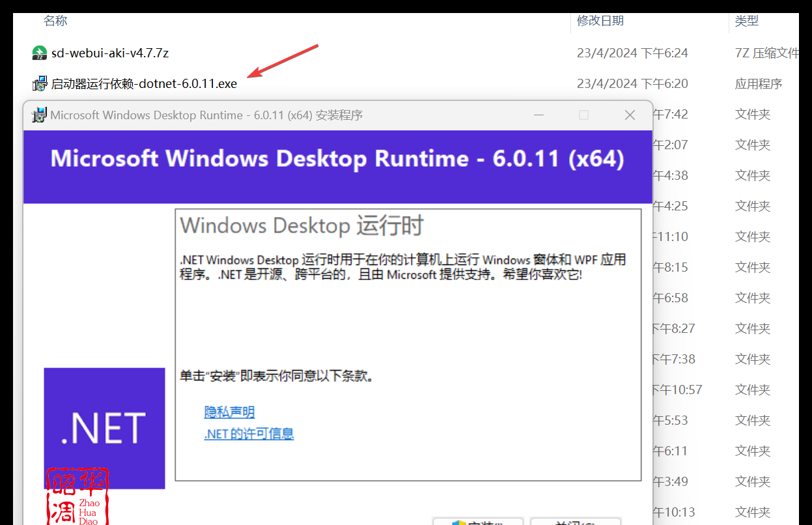
Task: Sort files by the 修改日期 column header
Action: point(600,21)
